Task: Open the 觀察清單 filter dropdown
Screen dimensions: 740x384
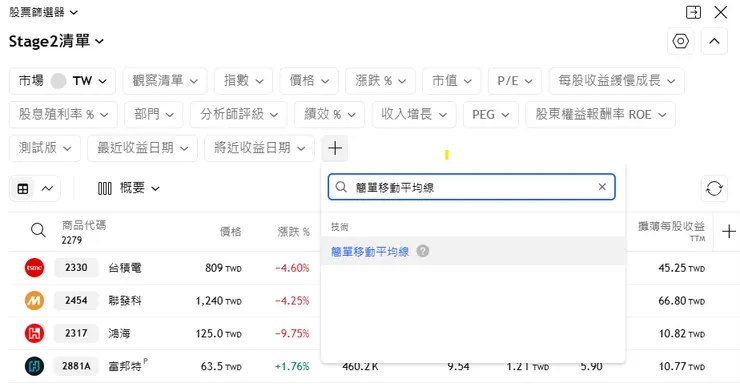Action: click(165, 81)
